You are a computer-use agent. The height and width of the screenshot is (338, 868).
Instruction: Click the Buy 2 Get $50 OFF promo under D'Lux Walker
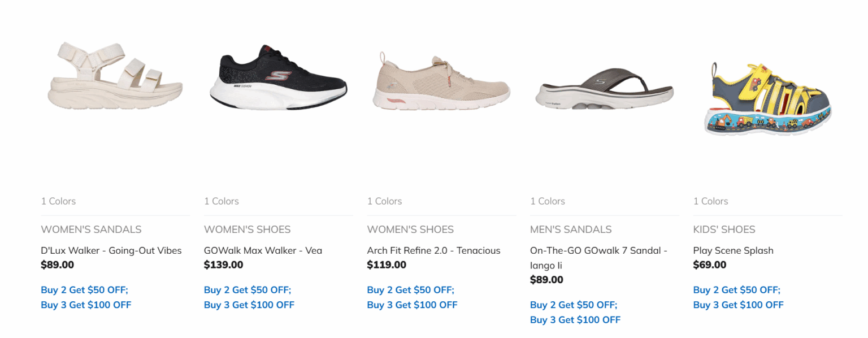click(x=85, y=290)
